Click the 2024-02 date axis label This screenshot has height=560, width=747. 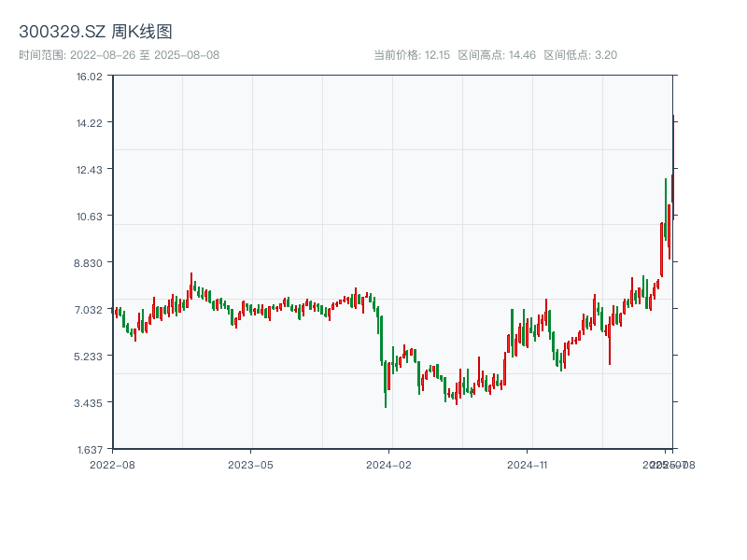click(389, 464)
